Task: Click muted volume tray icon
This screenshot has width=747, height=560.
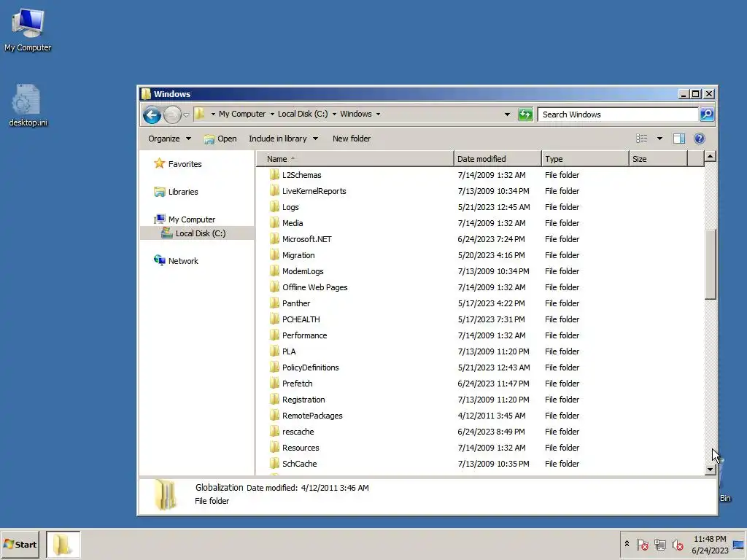Action: [677, 544]
